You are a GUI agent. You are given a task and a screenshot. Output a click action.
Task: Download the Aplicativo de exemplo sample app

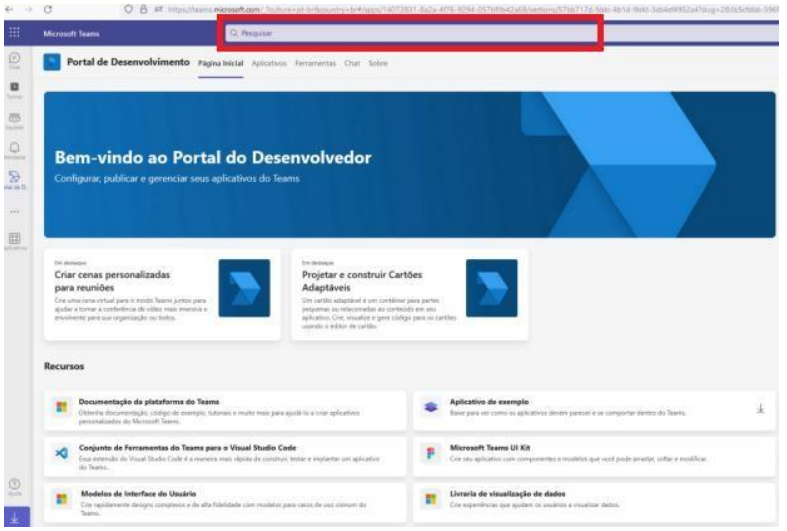[760, 407]
